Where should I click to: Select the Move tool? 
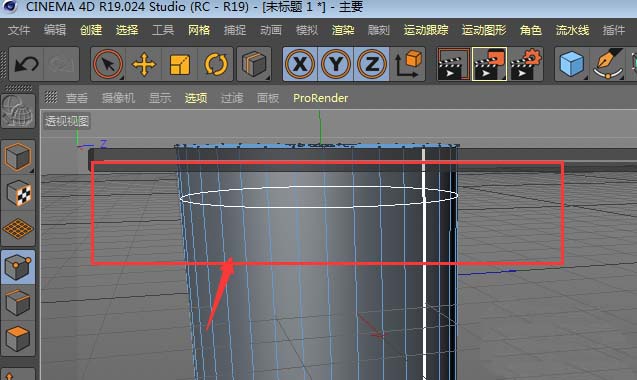click(144, 64)
